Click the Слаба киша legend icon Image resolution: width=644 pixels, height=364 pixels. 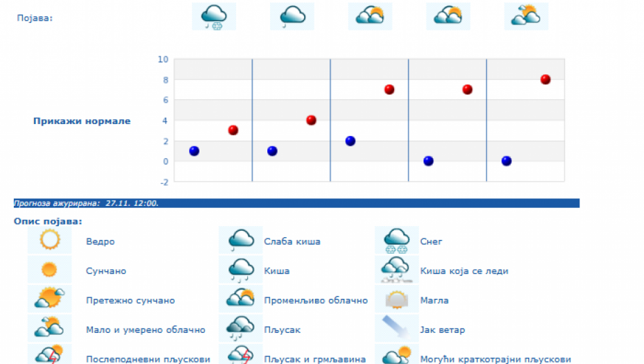pyautogui.click(x=241, y=241)
